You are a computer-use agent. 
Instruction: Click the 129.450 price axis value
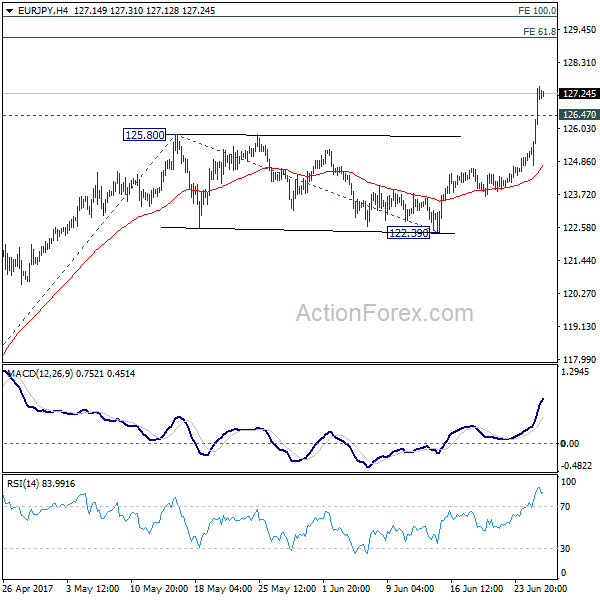[579, 29]
